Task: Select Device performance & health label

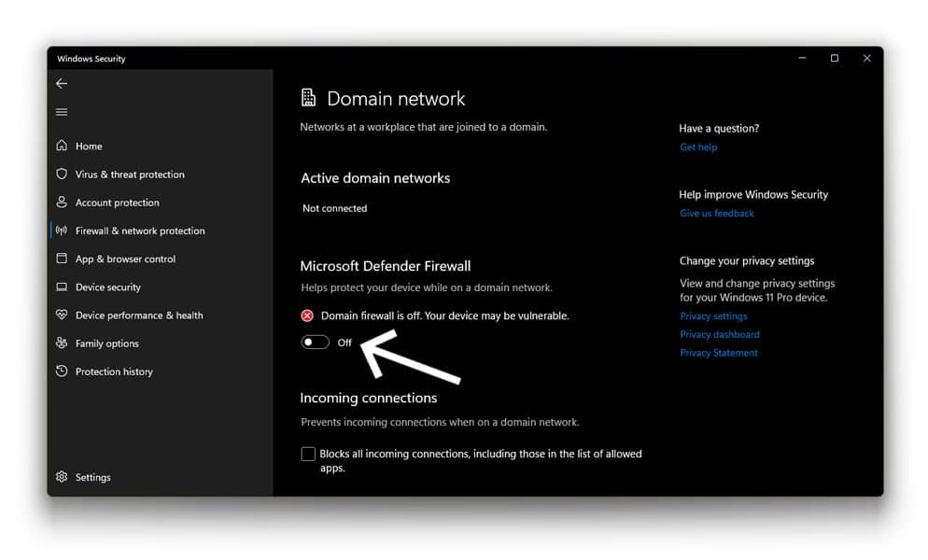Action: click(x=139, y=315)
